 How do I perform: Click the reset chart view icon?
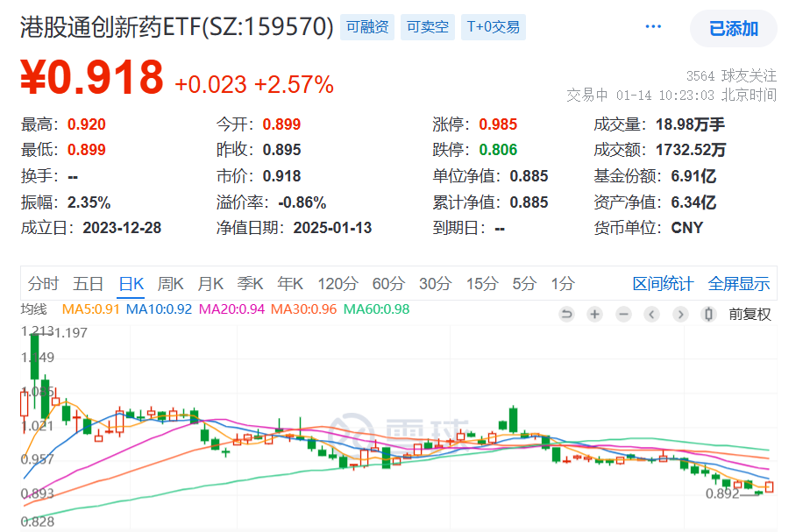(566, 314)
